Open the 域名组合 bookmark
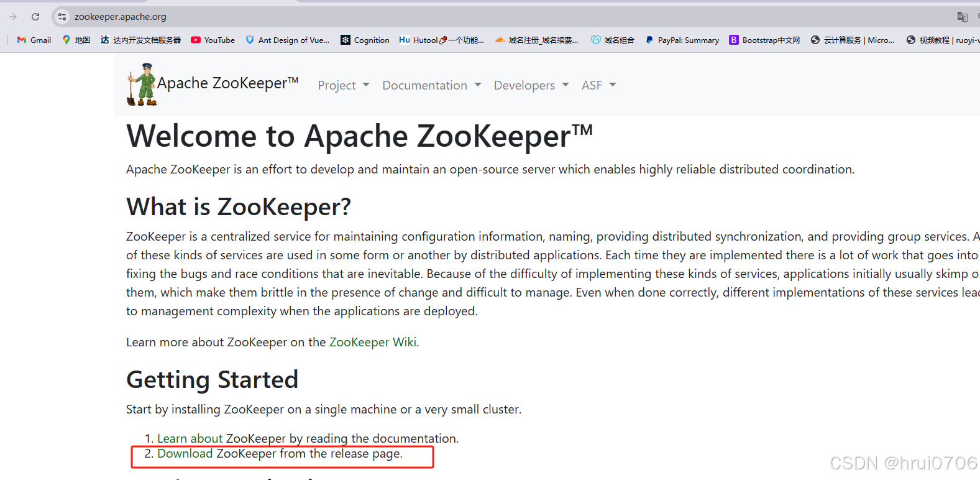 coord(613,40)
